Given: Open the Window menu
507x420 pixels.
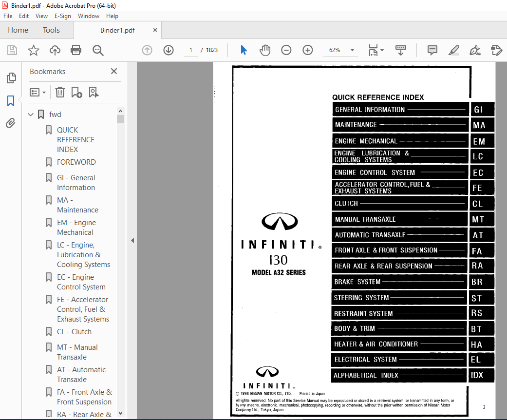Looking at the screenshot, I should pyautogui.click(x=89, y=16).
